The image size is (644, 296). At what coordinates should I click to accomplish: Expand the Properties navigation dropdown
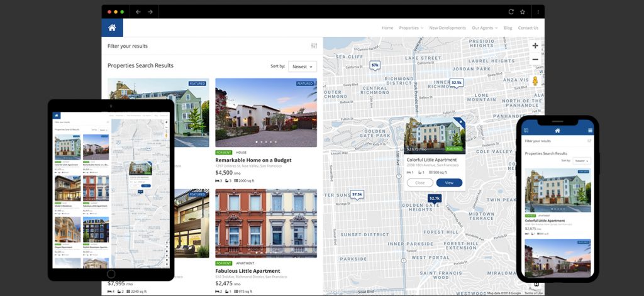click(411, 28)
